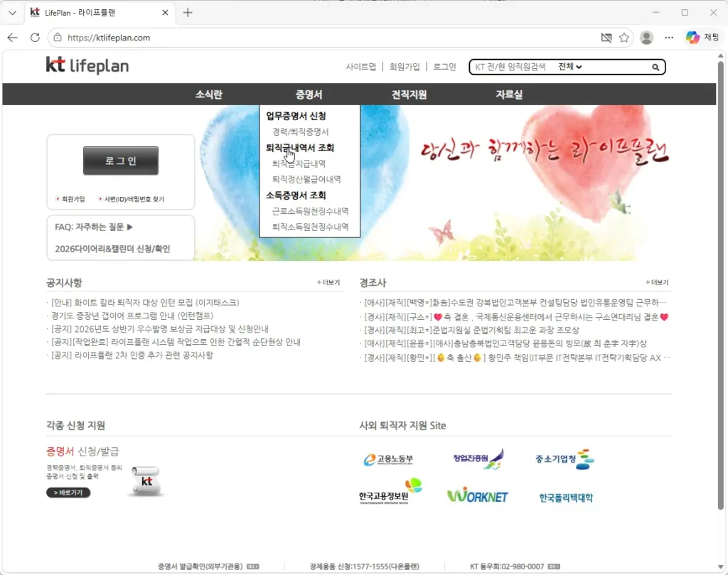Open the Copilot chat button

click(702, 38)
